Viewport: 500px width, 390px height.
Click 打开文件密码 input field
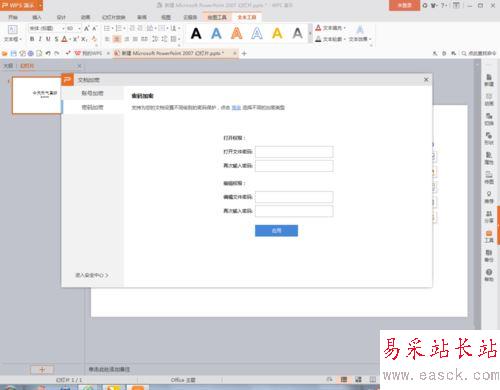(x=294, y=152)
